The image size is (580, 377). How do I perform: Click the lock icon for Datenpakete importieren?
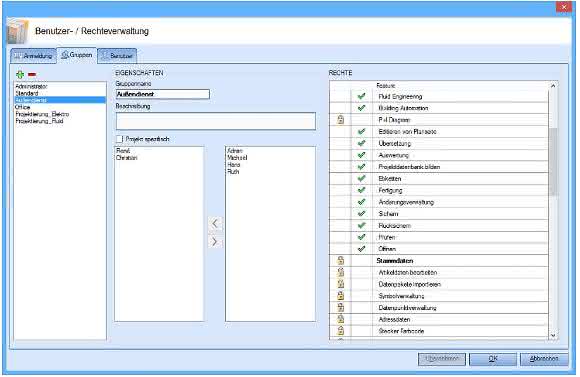pos(341,284)
